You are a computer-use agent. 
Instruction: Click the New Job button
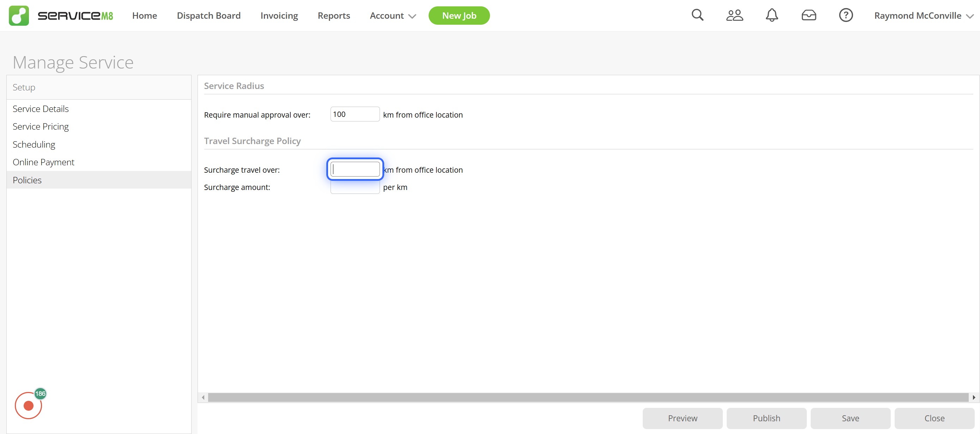click(459, 16)
